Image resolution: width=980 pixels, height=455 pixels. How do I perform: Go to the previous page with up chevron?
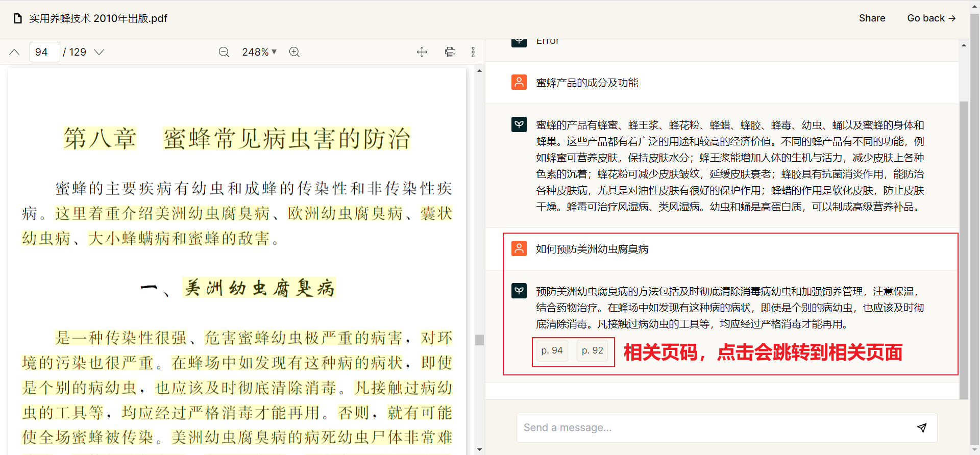pos(14,52)
